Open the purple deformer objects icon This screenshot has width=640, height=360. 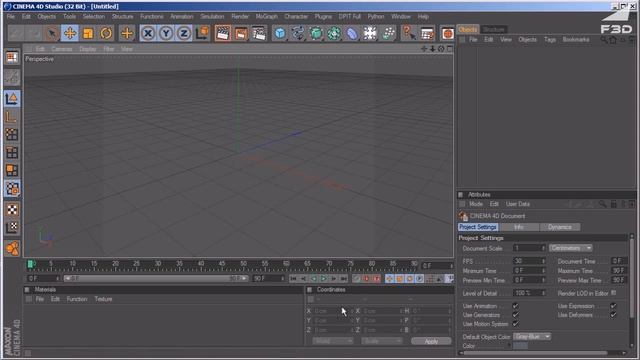tap(352, 33)
